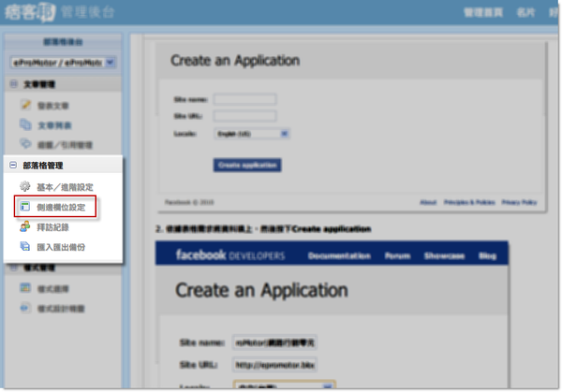Open the Documentation tab in Facebook Developers
This screenshot has height=392, width=562.
click(x=339, y=255)
